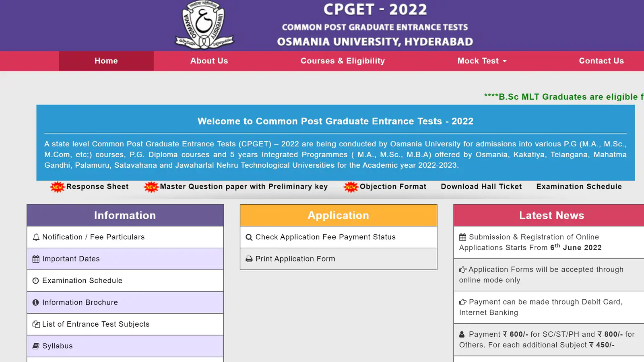The image size is (644, 362).
Task: Click the Submission & Registration news item
Action: [x=549, y=243]
